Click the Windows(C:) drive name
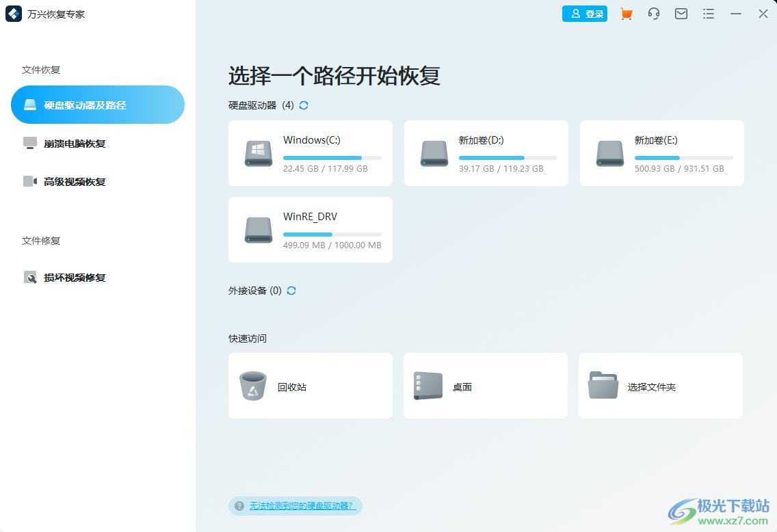Viewport: 777px width, 532px height. pyautogui.click(x=312, y=140)
